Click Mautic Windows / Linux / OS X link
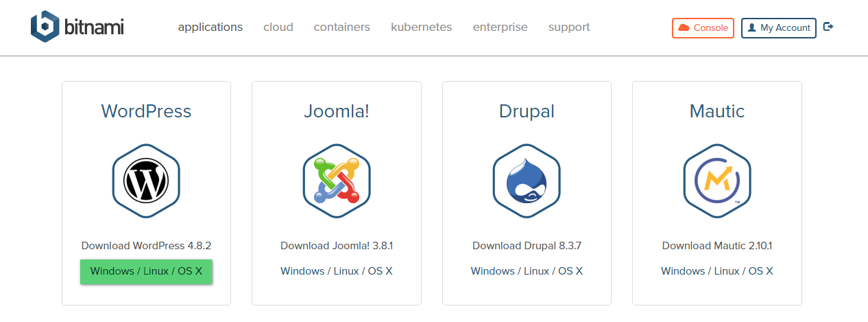 [717, 271]
